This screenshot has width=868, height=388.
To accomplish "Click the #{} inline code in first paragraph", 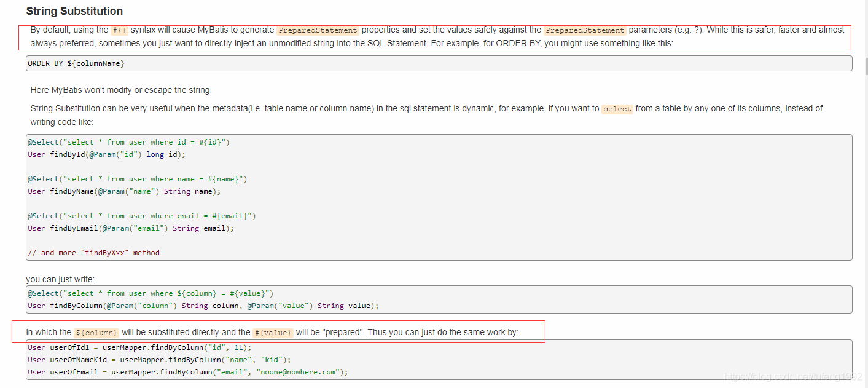I will coord(119,30).
